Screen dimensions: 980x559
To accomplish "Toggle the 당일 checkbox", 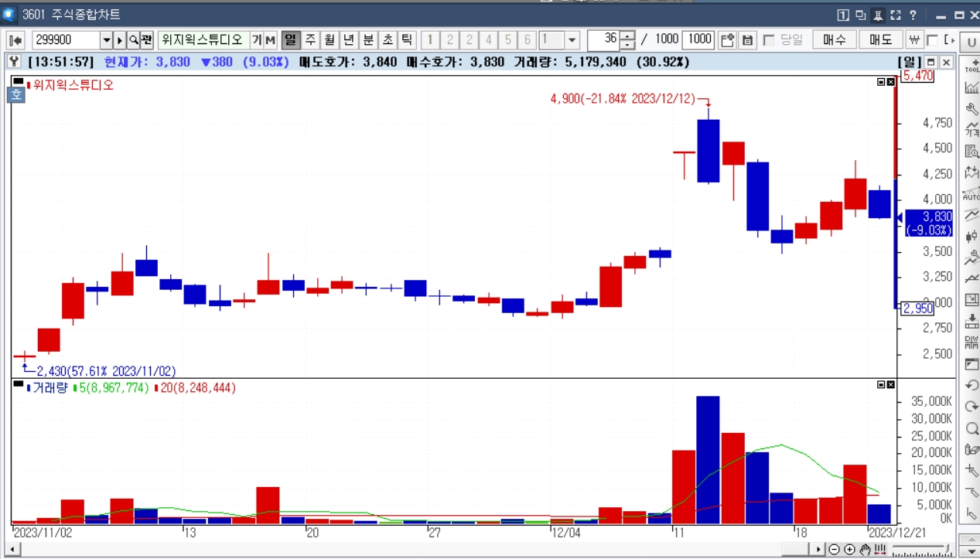I will 769,40.
